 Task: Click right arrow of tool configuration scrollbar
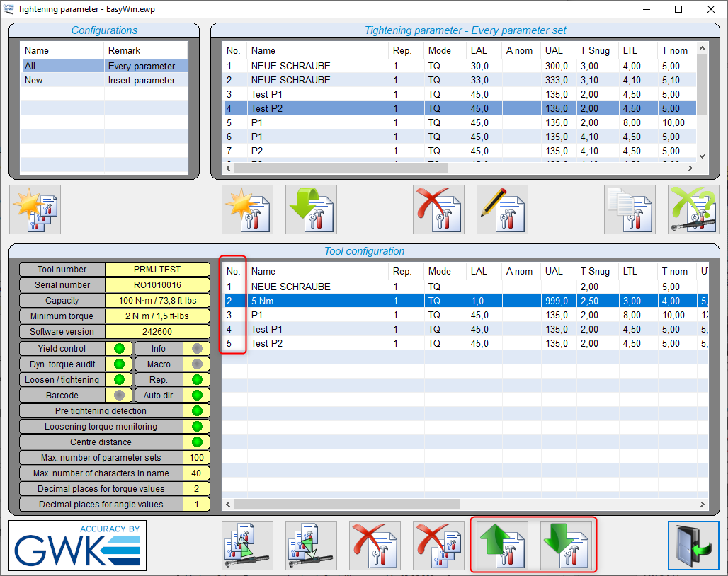pyautogui.click(x=702, y=504)
